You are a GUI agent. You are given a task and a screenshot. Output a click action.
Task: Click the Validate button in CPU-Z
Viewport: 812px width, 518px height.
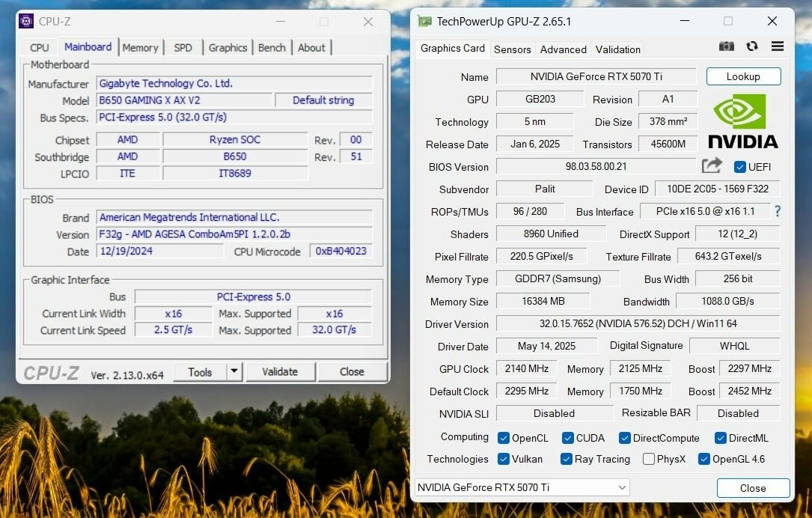pyautogui.click(x=280, y=372)
